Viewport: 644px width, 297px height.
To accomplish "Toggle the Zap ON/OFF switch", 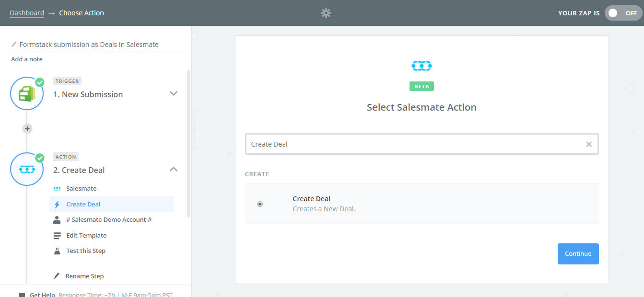I will pyautogui.click(x=623, y=13).
